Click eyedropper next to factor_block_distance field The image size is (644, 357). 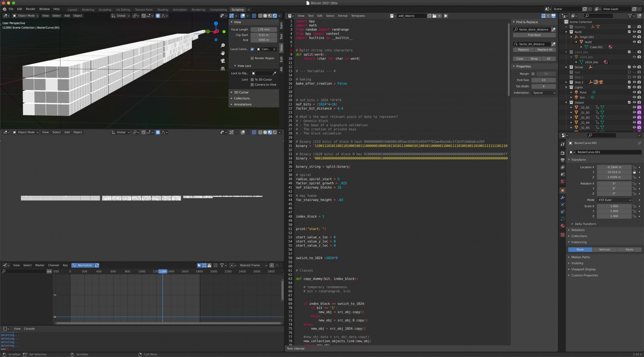pyautogui.click(x=553, y=29)
